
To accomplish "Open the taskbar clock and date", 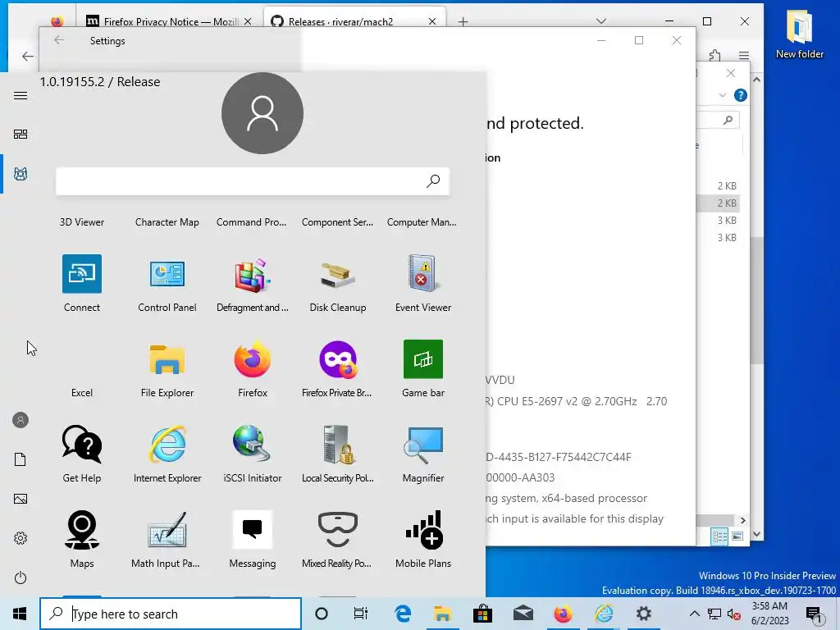I will click(769, 614).
